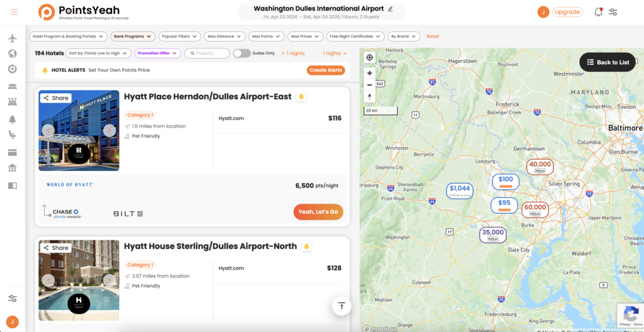Image resolution: width=644 pixels, height=332 pixels.
Task: Open the hamburger menu
Action: click(14, 12)
